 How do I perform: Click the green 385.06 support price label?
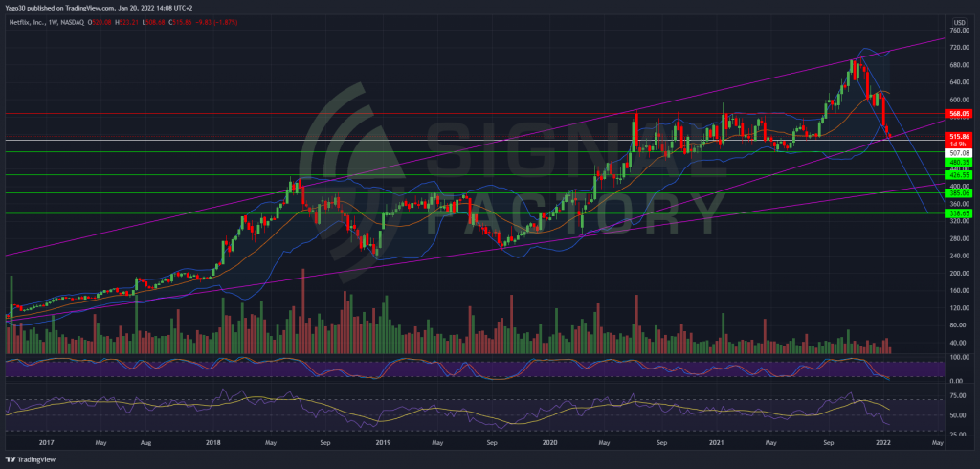click(x=959, y=193)
